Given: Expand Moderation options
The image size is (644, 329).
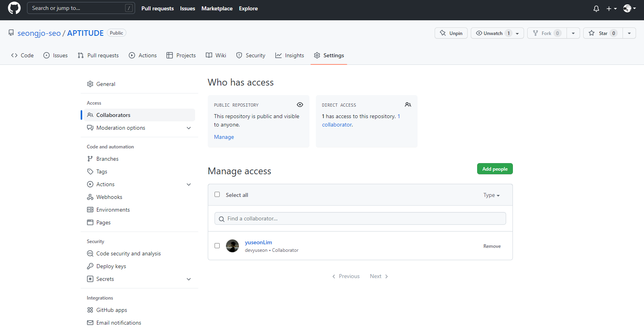Looking at the screenshot, I should [139, 128].
